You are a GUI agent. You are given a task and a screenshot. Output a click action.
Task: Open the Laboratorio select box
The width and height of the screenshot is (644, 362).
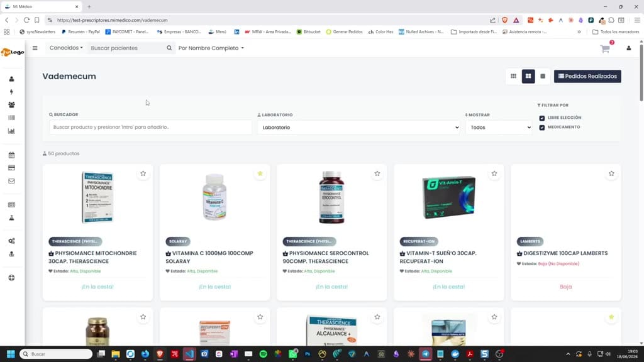point(358,128)
